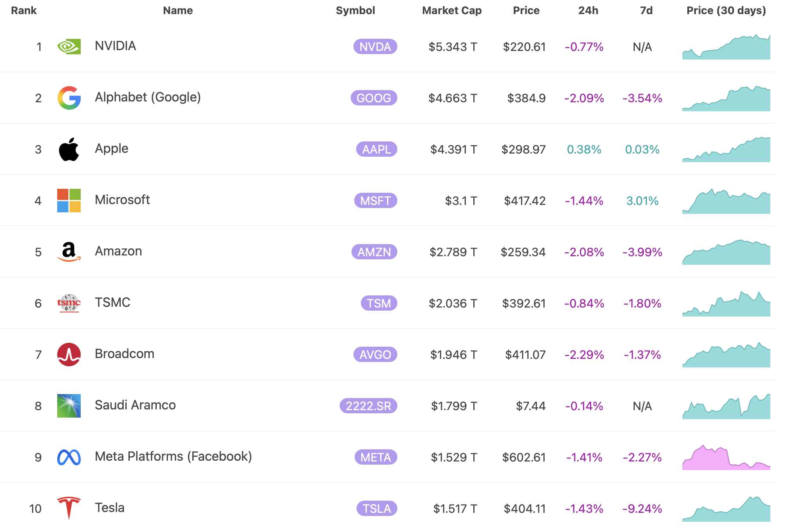Screen dimensions: 786x532
Task: Open NVIDIA 30-day price chart
Action: pyautogui.click(x=726, y=47)
